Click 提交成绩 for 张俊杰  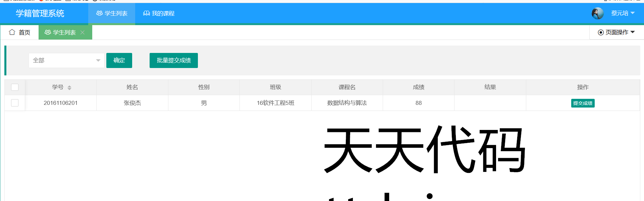coord(583,103)
